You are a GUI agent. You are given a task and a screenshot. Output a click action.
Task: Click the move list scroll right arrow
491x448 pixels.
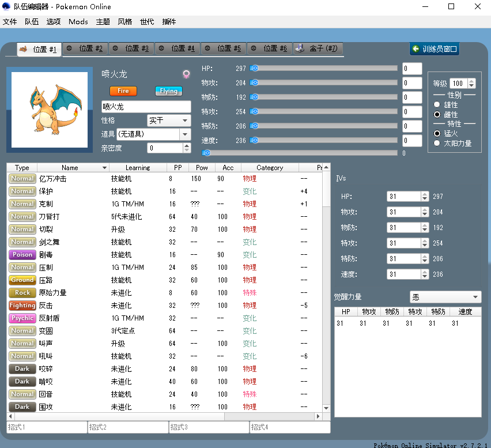pyautogui.click(x=318, y=416)
